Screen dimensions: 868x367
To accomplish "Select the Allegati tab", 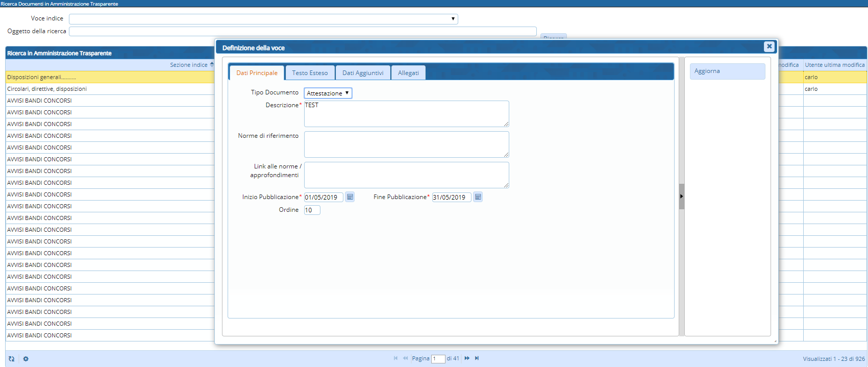I will point(408,73).
